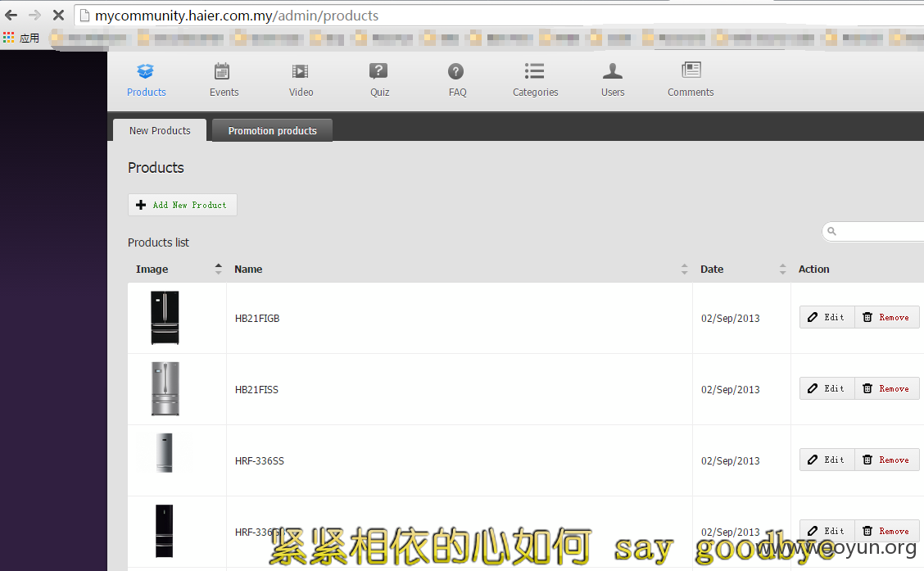
Task: Remove the fourth product with black fridge
Action: [x=887, y=531]
